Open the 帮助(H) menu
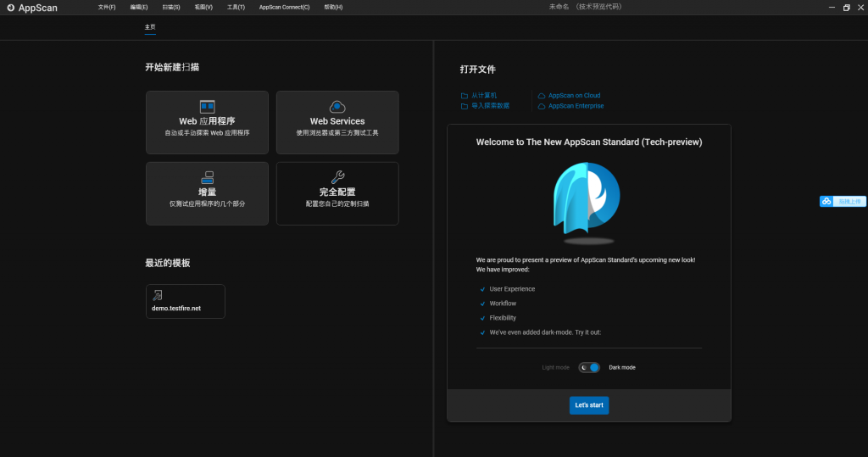 click(x=333, y=7)
